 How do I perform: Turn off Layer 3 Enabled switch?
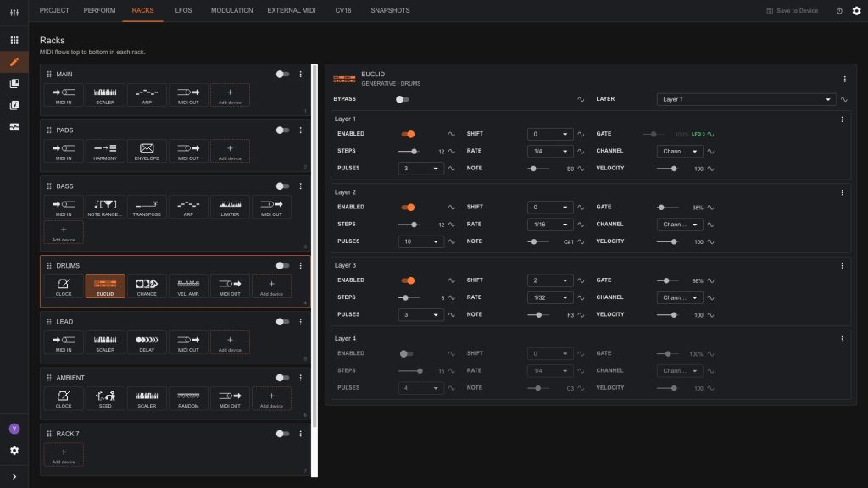tap(408, 280)
